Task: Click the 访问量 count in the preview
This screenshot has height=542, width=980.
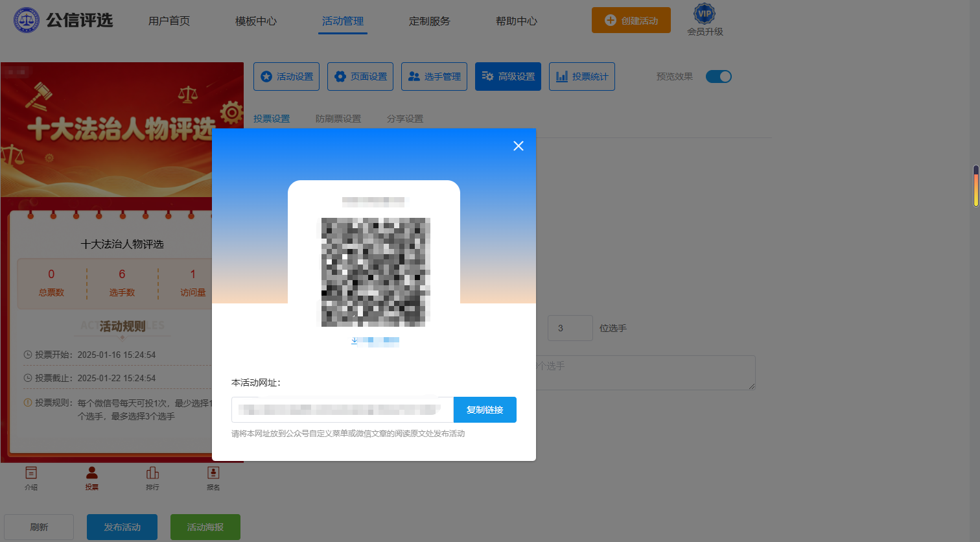Action: 192,283
